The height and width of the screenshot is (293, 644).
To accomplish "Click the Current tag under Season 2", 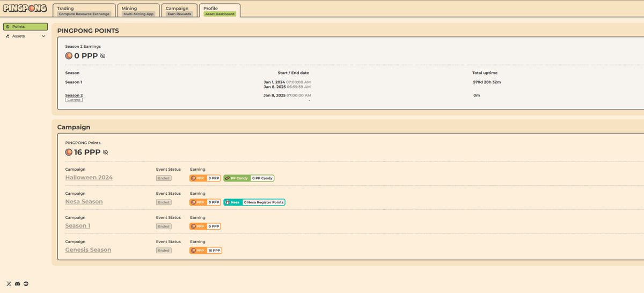I will (x=73, y=100).
